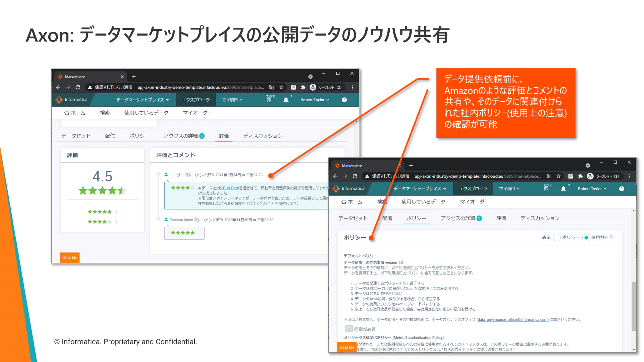Open help question mark in rear Informatica header

(344, 100)
